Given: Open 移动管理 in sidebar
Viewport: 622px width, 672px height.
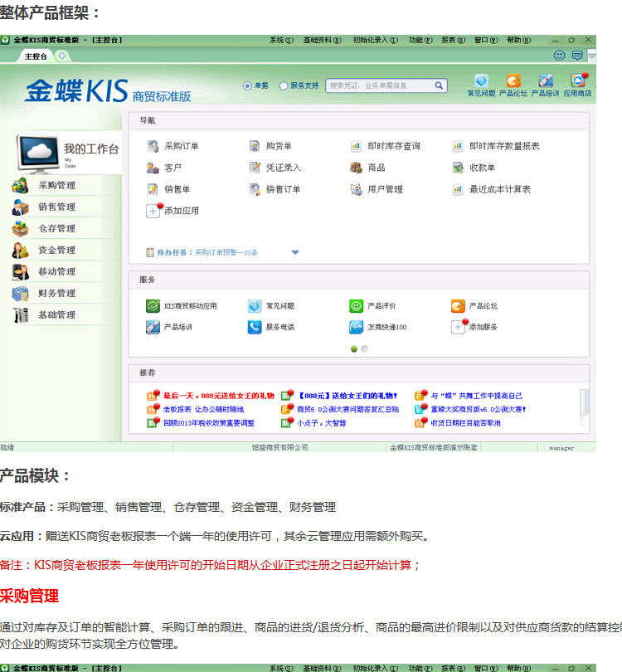Looking at the screenshot, I should tap(56, 271).
